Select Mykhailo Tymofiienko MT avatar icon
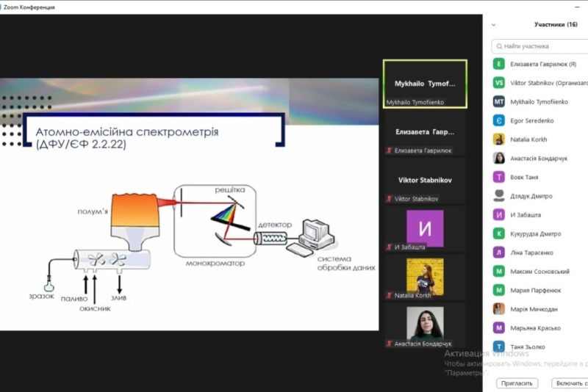Screen dimensions: 588x392 [499, 101]
